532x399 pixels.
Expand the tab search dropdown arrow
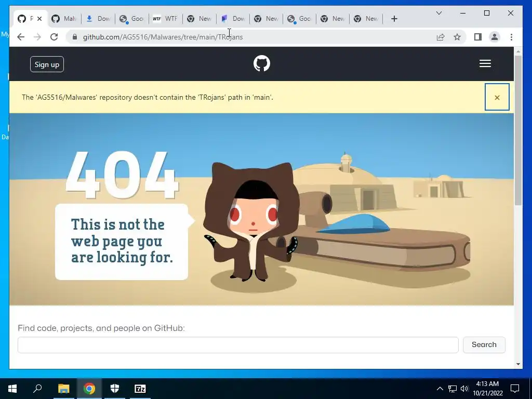pos(438,13)
